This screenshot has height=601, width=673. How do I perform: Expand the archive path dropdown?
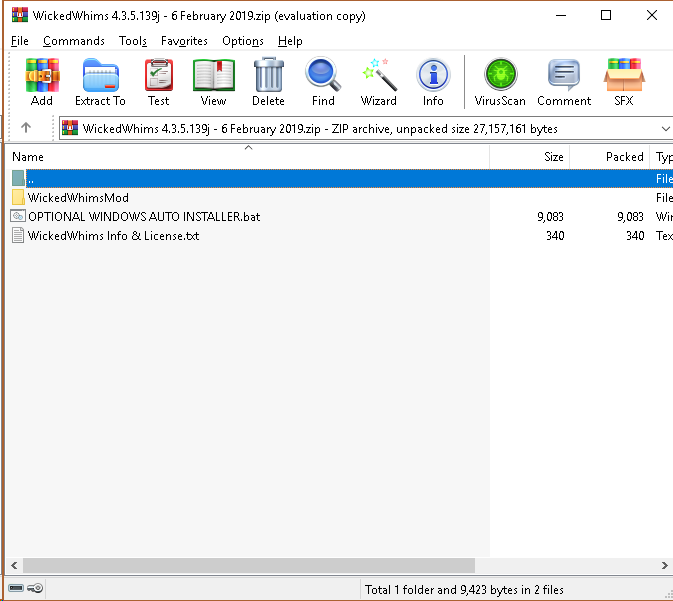(665, 128)
